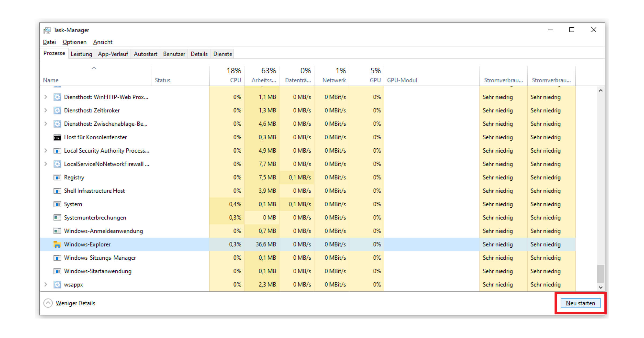
Task: Click the Registry process icon
Action: click(x=57, y=177)
